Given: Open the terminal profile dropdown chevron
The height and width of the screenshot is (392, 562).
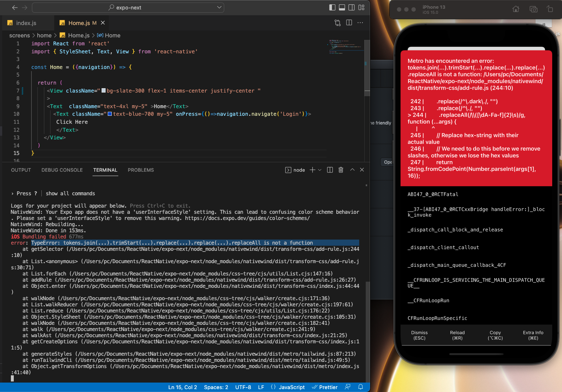Looking at the screenshot, I should 320,170.
